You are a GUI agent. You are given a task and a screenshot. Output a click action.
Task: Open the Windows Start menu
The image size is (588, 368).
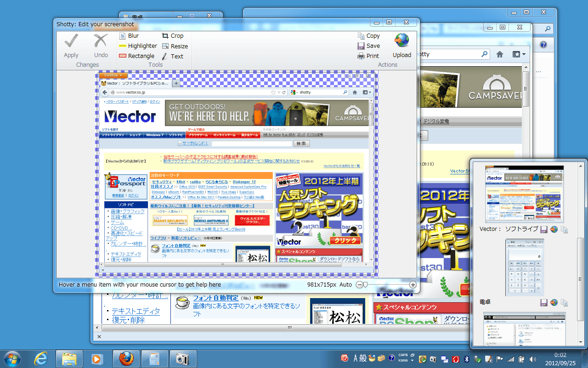coord(12,358)
